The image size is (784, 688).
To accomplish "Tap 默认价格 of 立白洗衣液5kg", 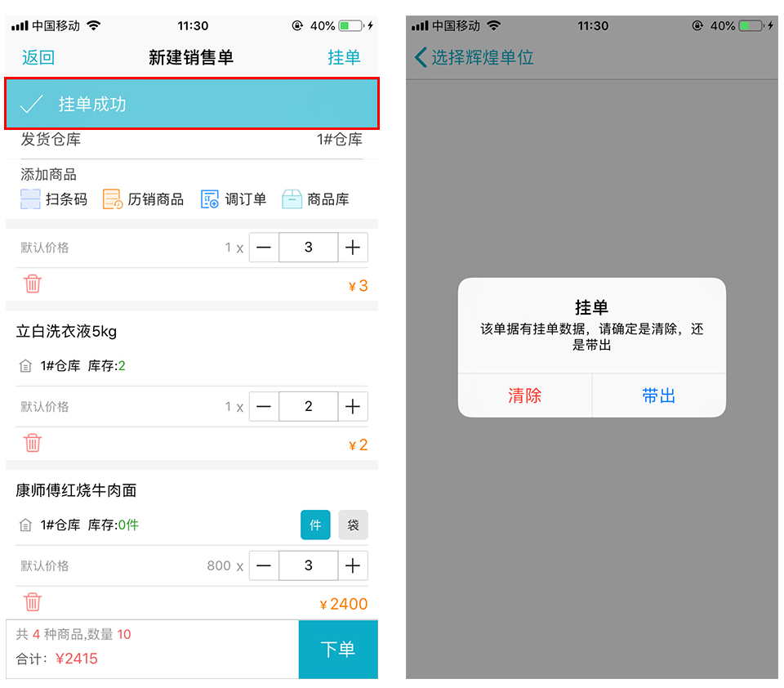I will [44, 407].
